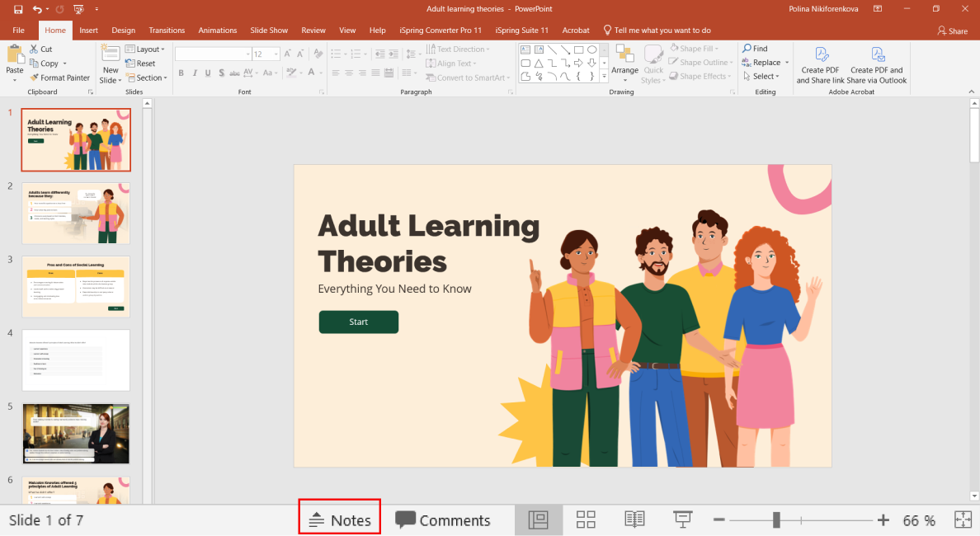Image resolution: width=980 pixels, height=536 pixels.
Task: Open the Shape Outline dropdown
Action: point(700,62)
